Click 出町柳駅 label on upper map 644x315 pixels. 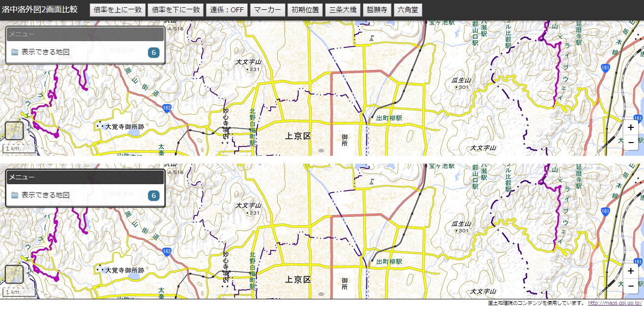tap(389, 119)
